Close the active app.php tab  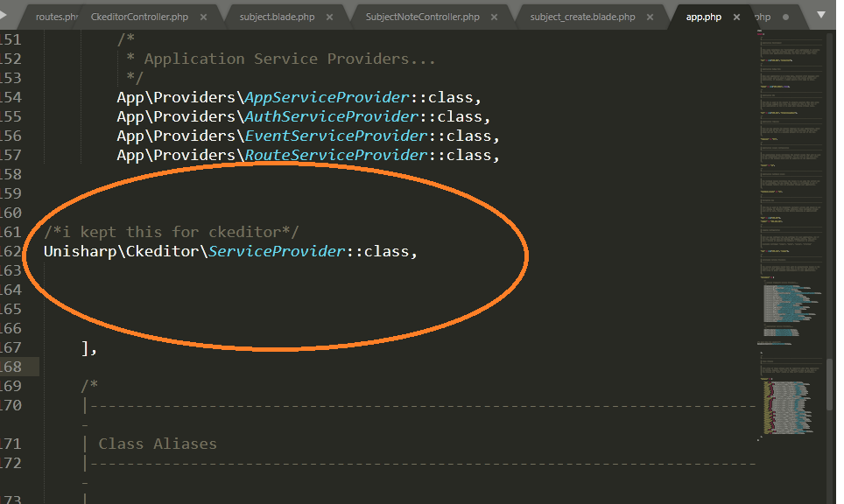[x=736, y=17]
